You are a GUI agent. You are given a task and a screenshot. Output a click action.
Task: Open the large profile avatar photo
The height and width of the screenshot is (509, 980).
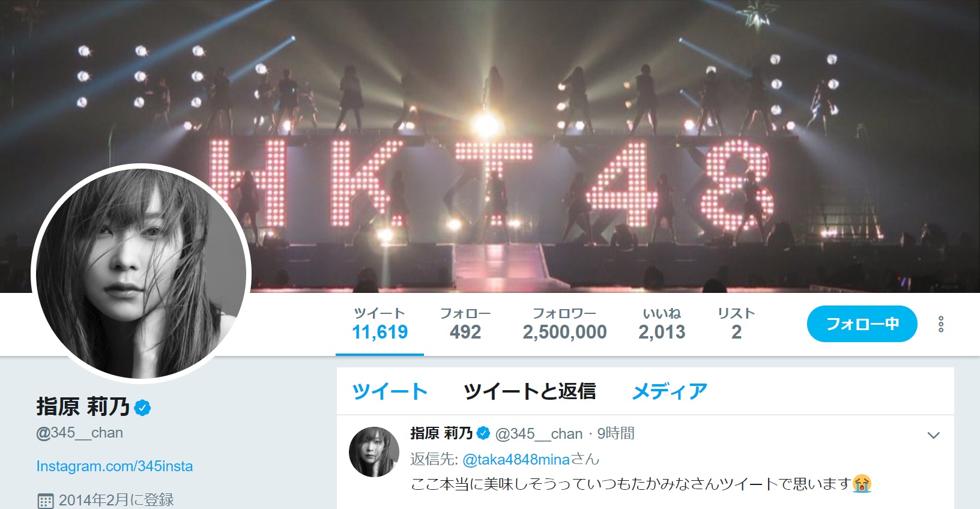click(141, 273)
